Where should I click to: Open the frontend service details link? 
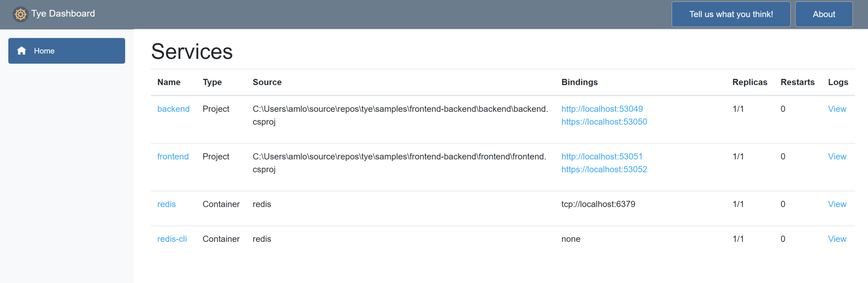click(x=173, y=156)
